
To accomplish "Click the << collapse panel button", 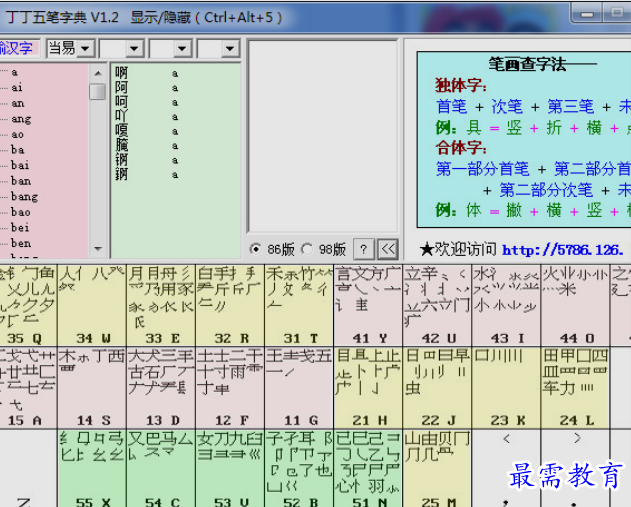I will (x=388, y=249).
